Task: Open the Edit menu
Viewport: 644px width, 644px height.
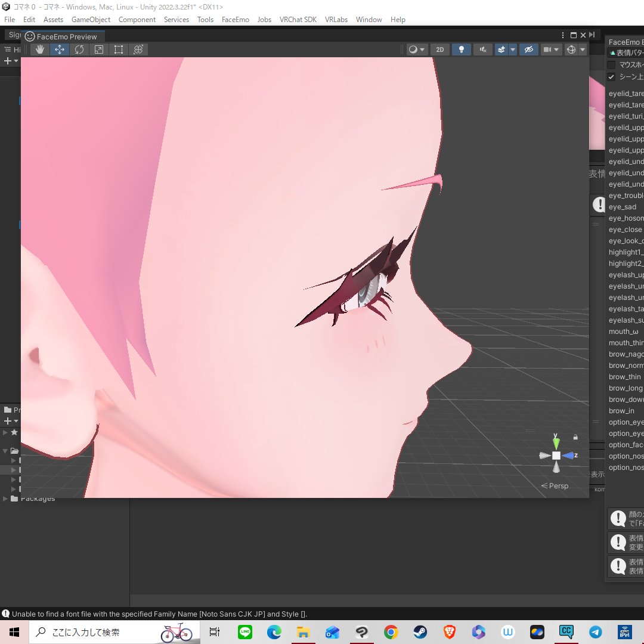Action: click(x=29, y=19)
